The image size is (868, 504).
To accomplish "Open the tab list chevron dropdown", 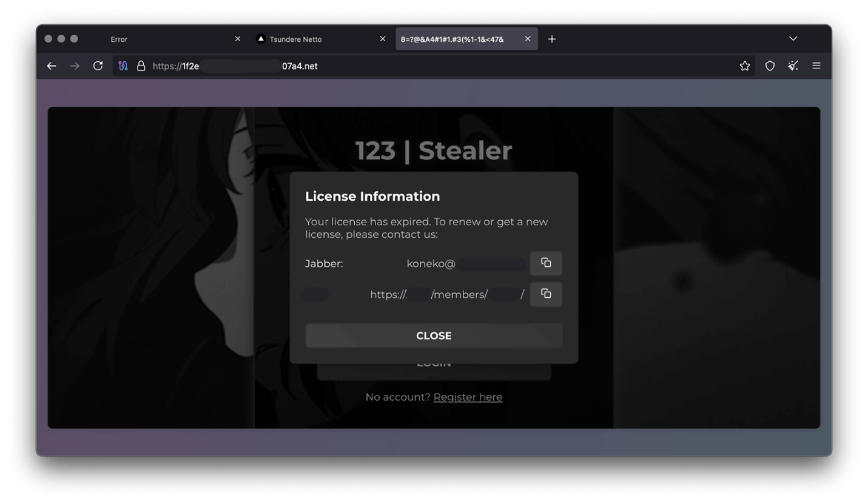I will [793, 38].
